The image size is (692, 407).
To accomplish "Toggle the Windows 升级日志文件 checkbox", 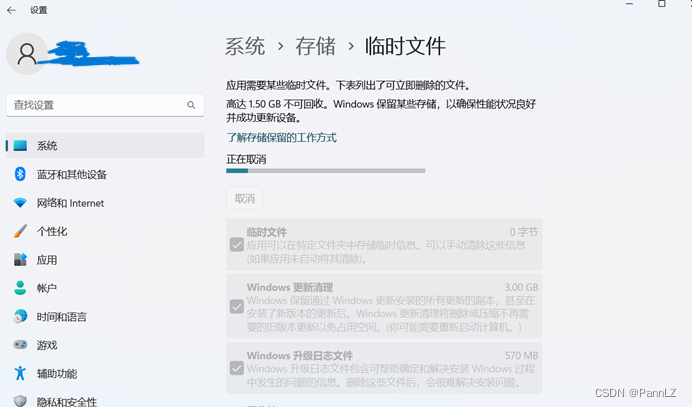I will coord(237,368).
